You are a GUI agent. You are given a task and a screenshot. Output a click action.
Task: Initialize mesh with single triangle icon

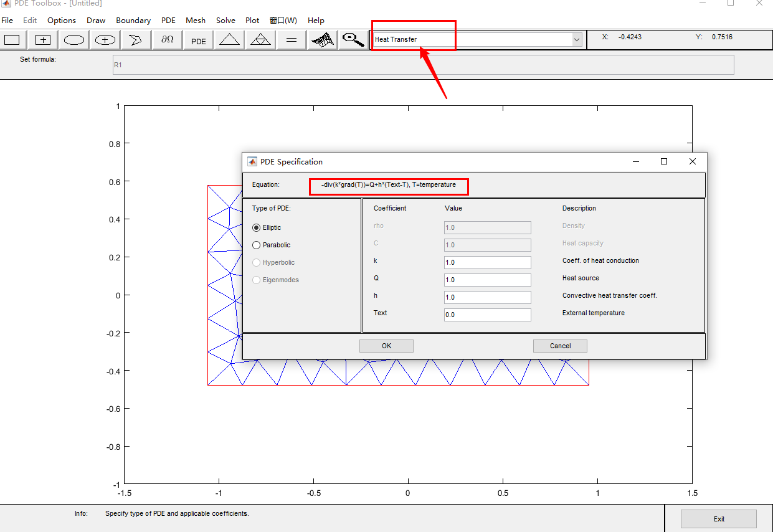[x=230, y=40]
